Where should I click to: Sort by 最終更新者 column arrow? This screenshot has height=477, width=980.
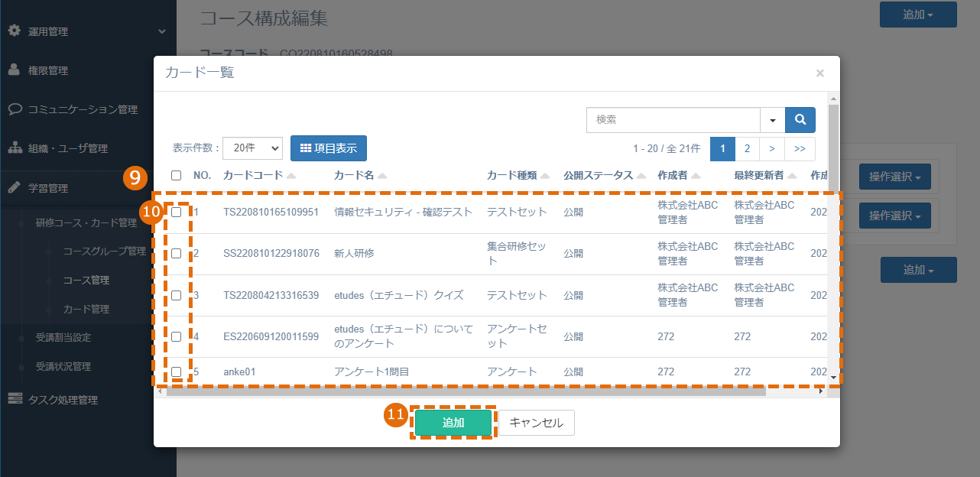coord(793,176)
